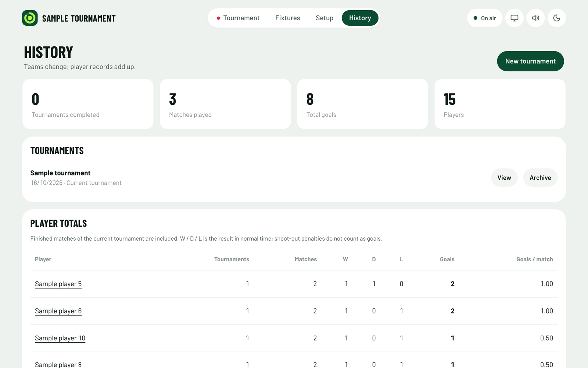Click Sample player 10's 0.50 goals per match
The height and width of the screenshot is (368, 588).
point(546,338)
